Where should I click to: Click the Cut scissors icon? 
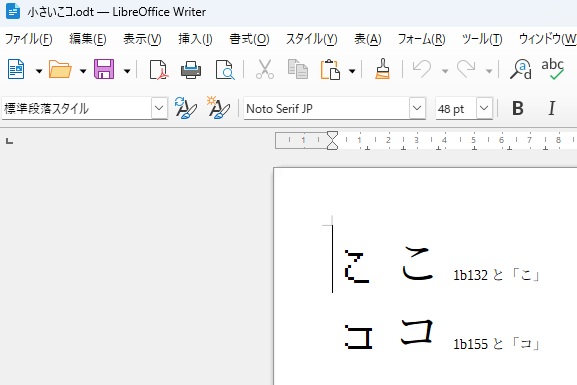tap(265, 69)
